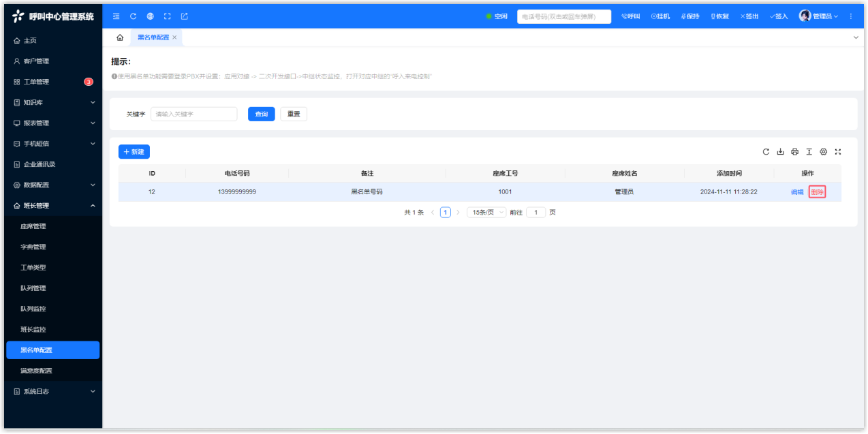Select 满意度配置 menu item

point(36,371)
